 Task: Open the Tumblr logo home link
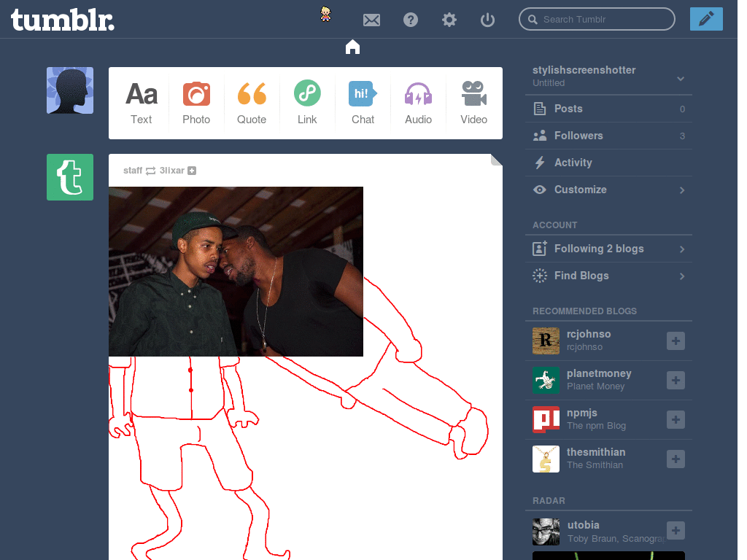63,20
